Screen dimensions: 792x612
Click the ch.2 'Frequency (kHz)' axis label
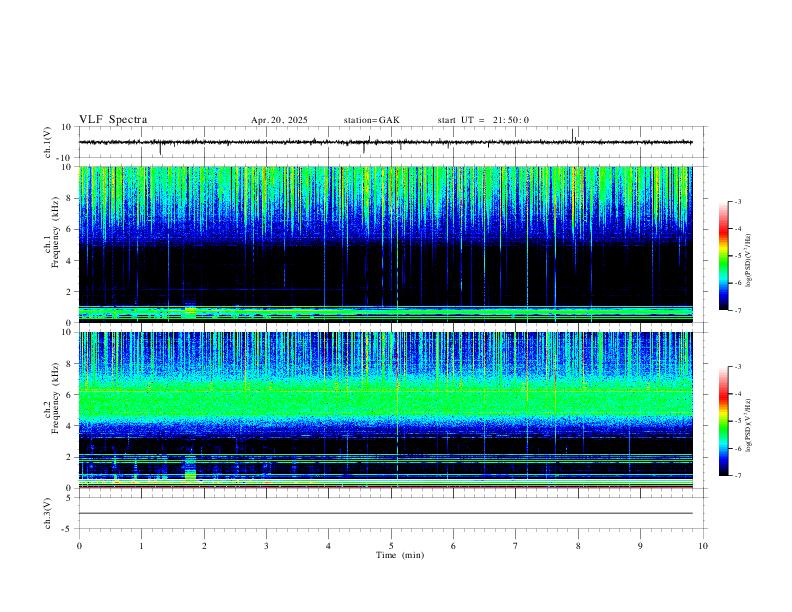56,397
